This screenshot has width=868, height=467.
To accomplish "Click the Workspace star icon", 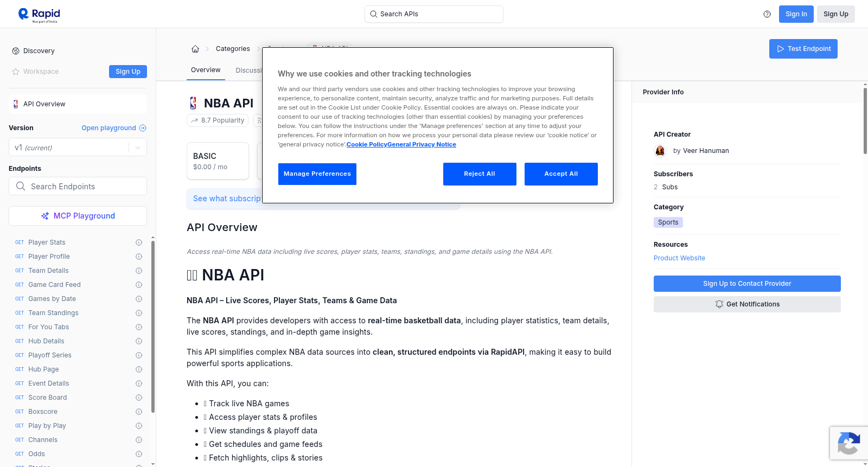I will coord(16,72).
